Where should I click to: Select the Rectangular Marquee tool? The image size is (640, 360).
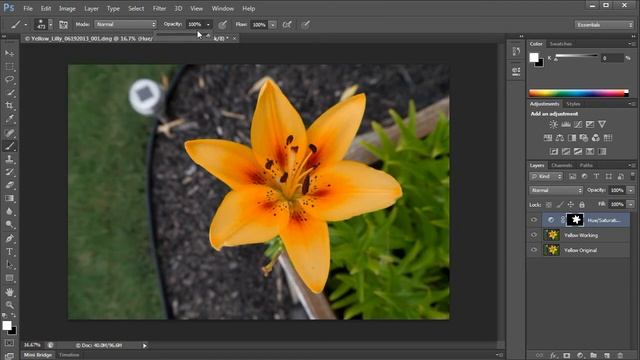9,66
